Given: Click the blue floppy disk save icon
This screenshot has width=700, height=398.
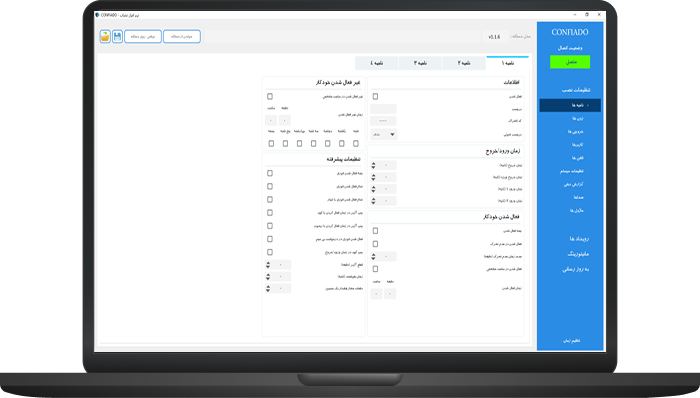Looking at the screenshot, I should tap(117, 37).
